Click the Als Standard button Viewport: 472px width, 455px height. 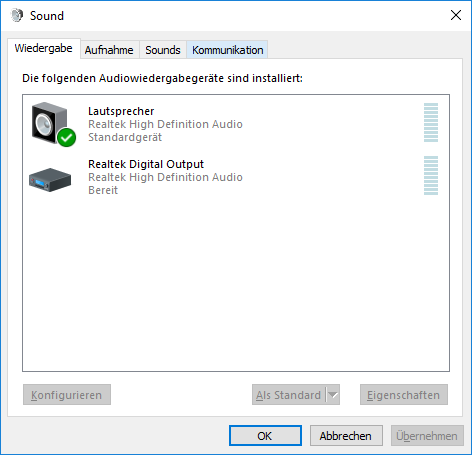click(x=288, y=395)
